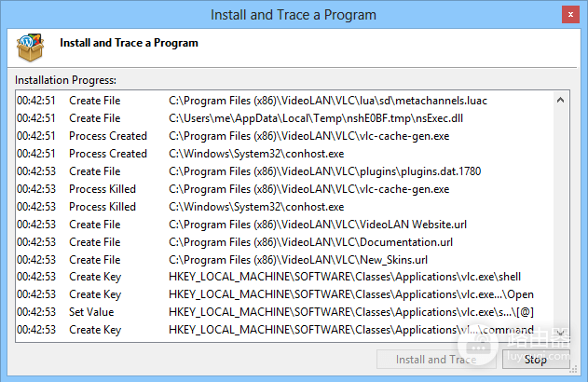Select Create Key row ending \Open
The height and width of the screenshot is (382, 588).
point(284,294)
